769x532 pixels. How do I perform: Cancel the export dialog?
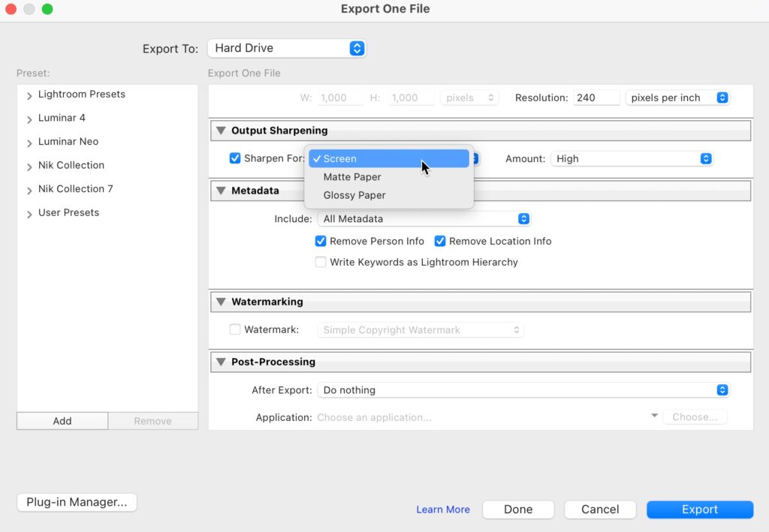(600, 509)
